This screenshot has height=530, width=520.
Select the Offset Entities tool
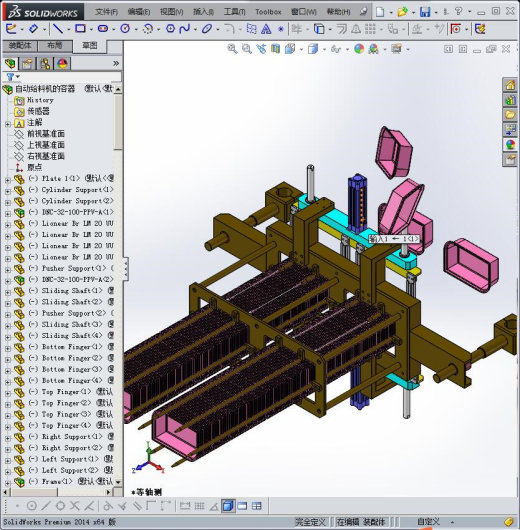tap(341, 29)
